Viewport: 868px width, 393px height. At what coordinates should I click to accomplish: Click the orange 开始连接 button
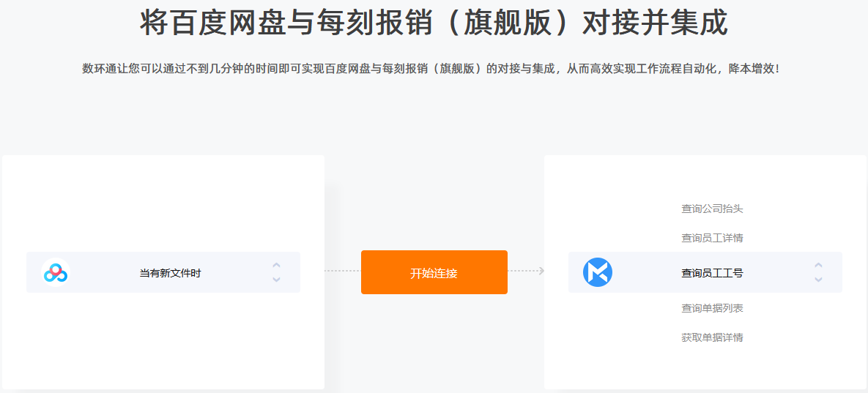click(x=434, y=272)
